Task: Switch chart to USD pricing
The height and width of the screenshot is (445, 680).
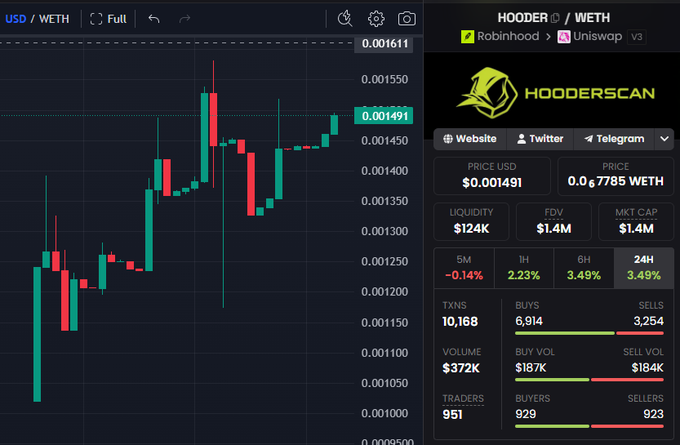Action: click(16, 19)
